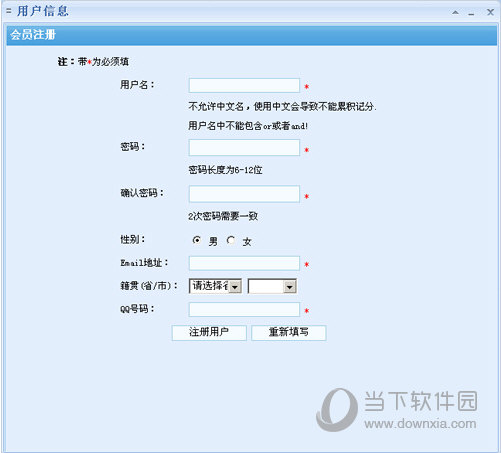This screenshot has height=453, width=501.
Task: Click the 密码长度为6-12位 hint text
Action: tap(225, 170)
